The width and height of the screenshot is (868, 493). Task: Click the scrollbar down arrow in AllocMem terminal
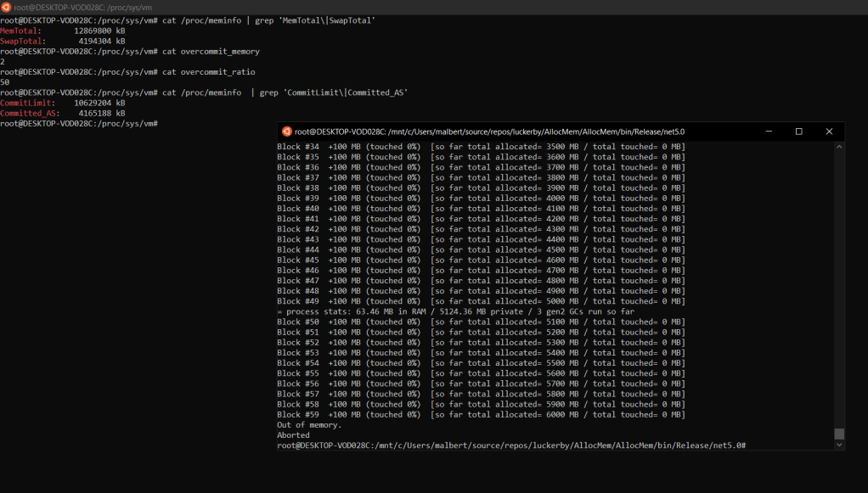point(839,445)
